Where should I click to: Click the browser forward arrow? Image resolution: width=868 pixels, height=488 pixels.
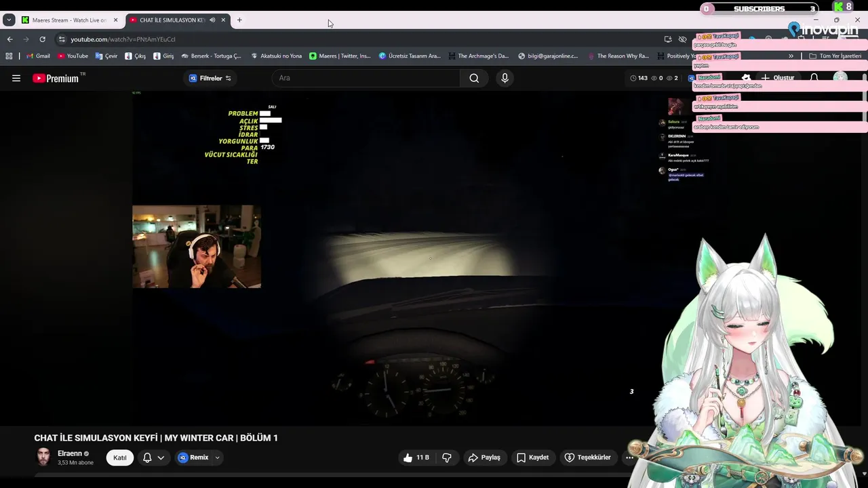pos(26,39)
